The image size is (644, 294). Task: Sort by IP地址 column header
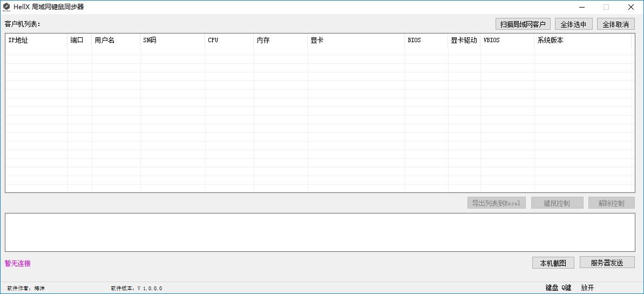pos(37,41)
